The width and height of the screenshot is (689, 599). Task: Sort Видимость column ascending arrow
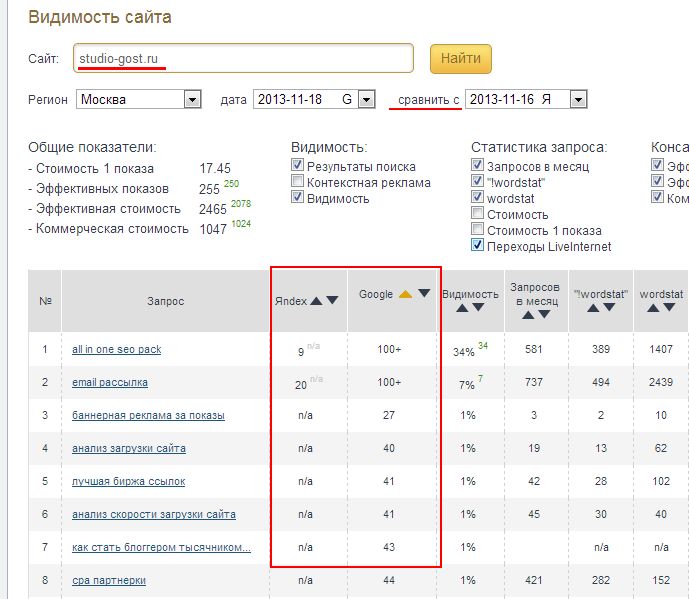click(462, 308)
